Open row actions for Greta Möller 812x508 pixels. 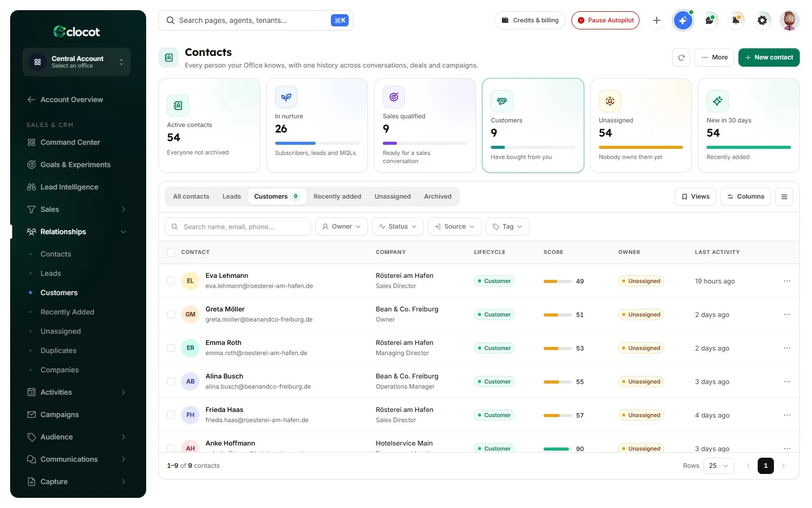coord(787,314)
